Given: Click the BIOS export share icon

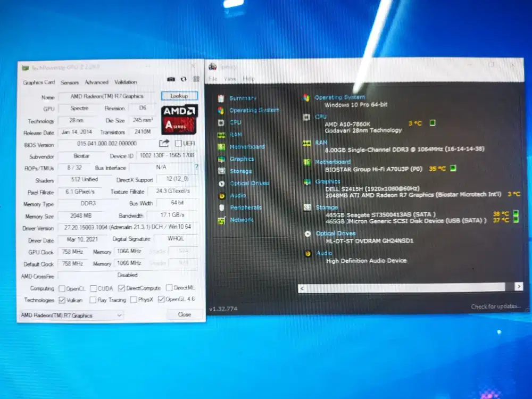Looking at the screenshot, I should point(164,143).
